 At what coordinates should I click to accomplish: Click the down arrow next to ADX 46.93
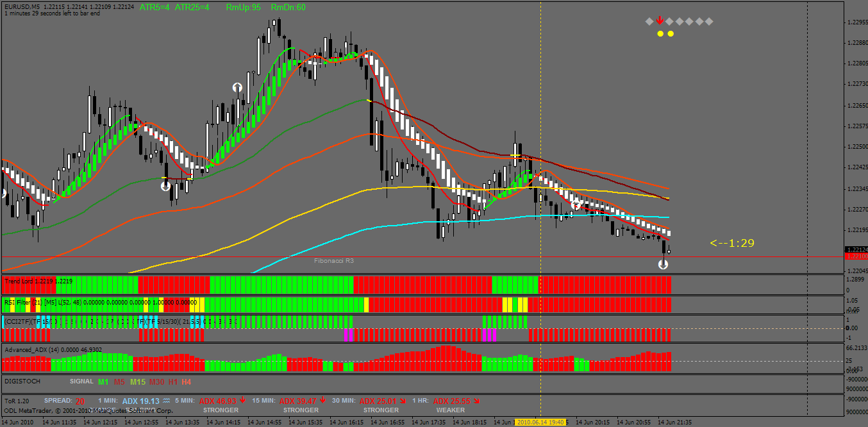pyautogui.click(x=243, y=400)
